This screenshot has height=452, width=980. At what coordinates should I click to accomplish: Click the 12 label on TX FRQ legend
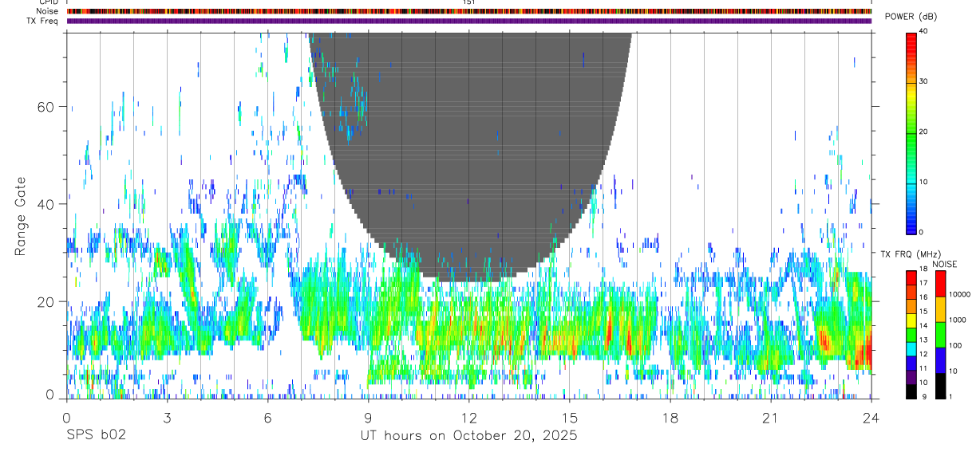tap(924, 354)
